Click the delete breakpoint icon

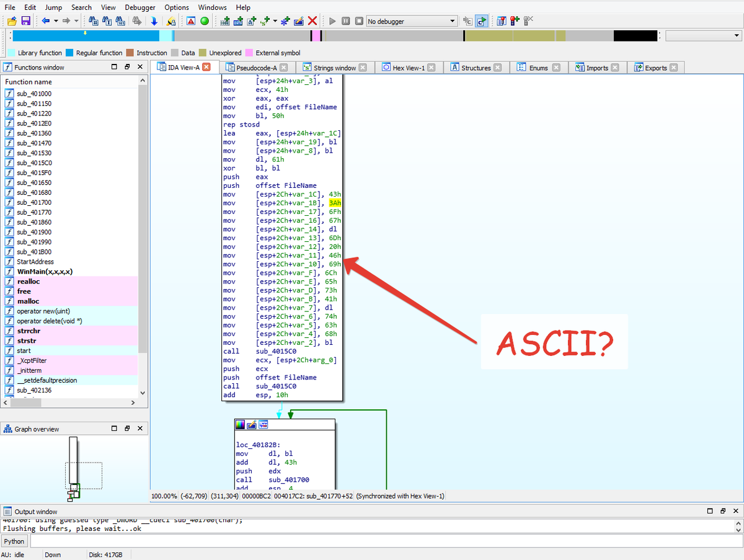(528, 21)
